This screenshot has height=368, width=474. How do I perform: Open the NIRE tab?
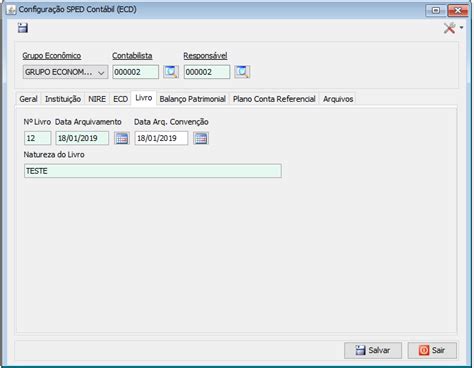pos(97,99)
